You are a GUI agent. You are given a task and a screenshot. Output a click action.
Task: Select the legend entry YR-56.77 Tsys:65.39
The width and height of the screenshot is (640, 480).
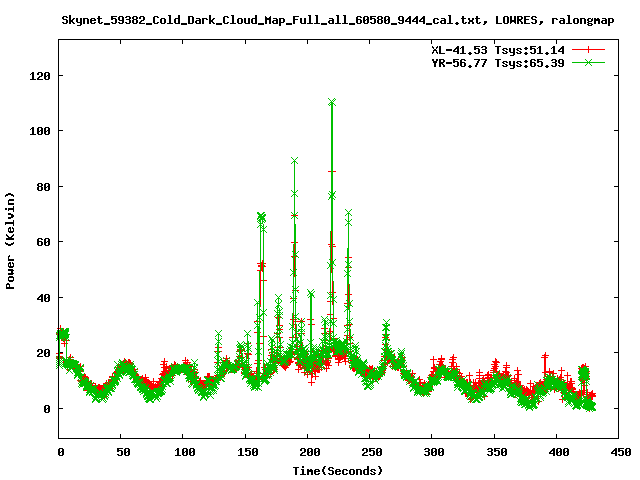coord(498,63)
